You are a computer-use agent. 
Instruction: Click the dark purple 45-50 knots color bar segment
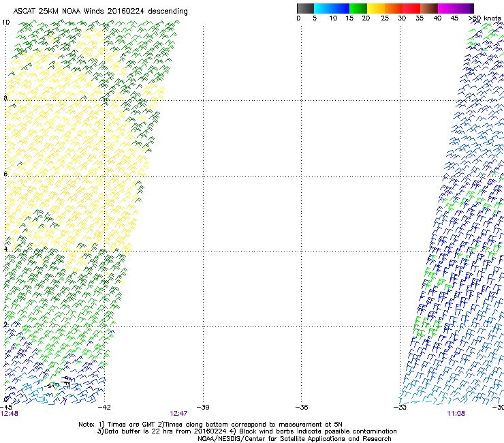[x=464, y=8]
